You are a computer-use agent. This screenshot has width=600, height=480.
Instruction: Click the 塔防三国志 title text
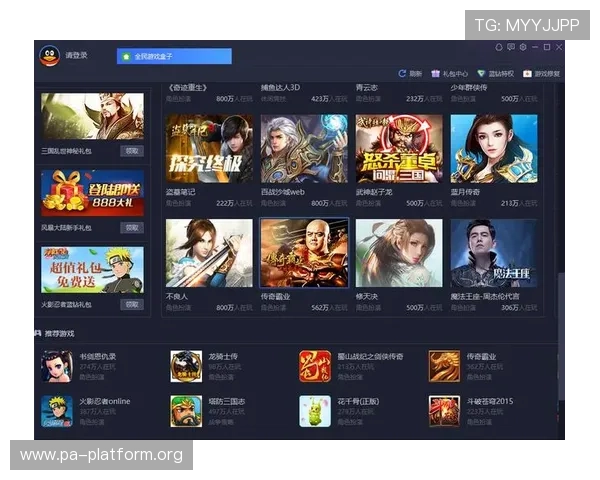pos(227,401)
